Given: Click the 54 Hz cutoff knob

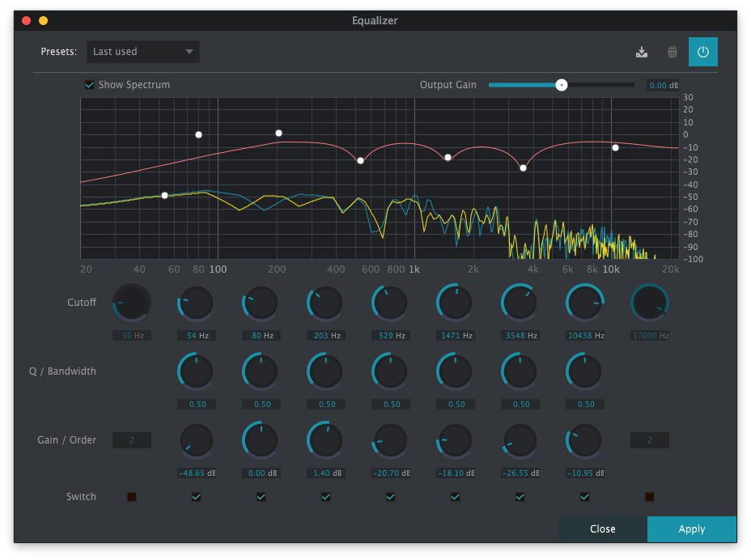Looking at the screenshot, I should pyautogui.click(x=196, y=303).
